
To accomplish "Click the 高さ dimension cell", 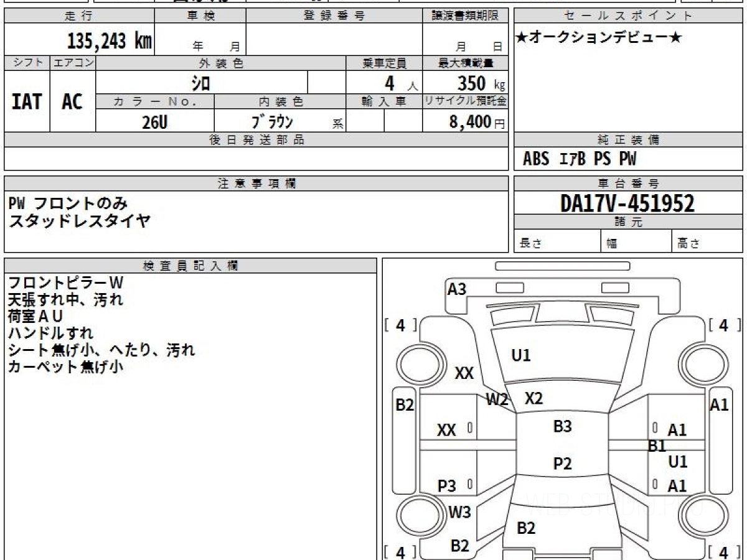I will coord(707,241).
